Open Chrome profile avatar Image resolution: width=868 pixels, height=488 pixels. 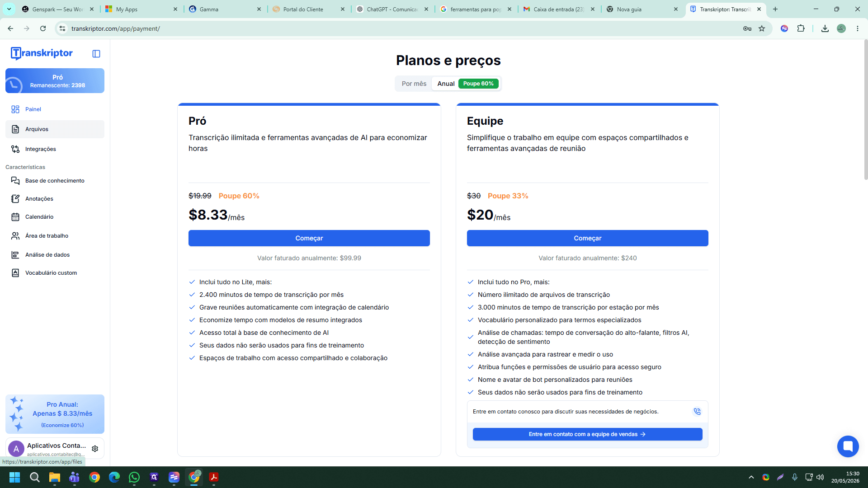(841, 28)
